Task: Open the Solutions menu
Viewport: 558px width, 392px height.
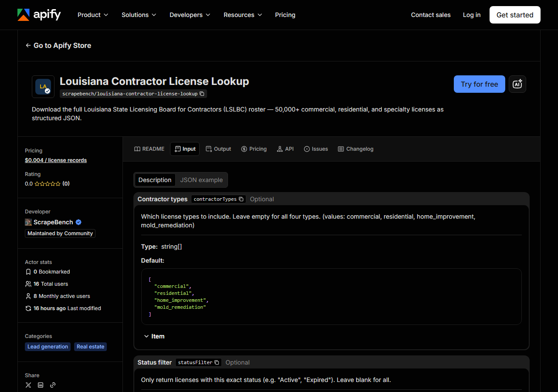Action: (139, 15)
